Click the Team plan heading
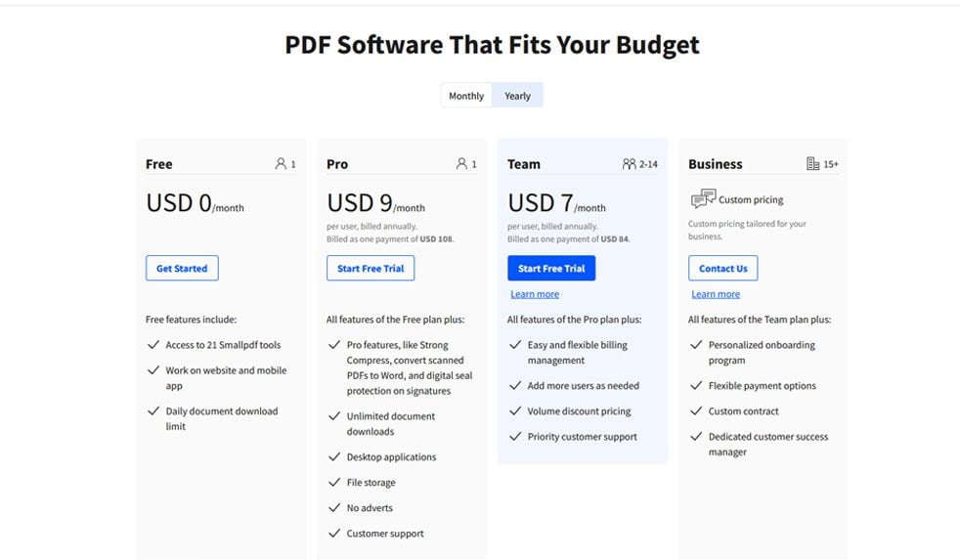Image resolution: width=960 pixels, height=560 pixels. (x=524, y=164)
